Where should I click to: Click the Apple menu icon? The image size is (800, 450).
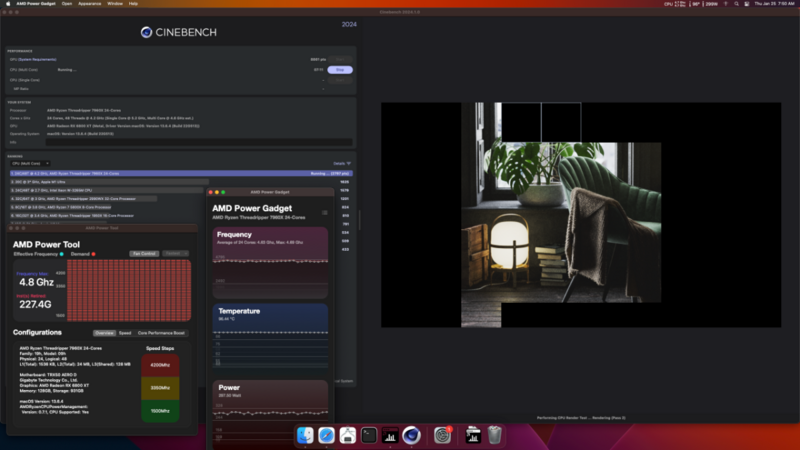click(6, 4)
